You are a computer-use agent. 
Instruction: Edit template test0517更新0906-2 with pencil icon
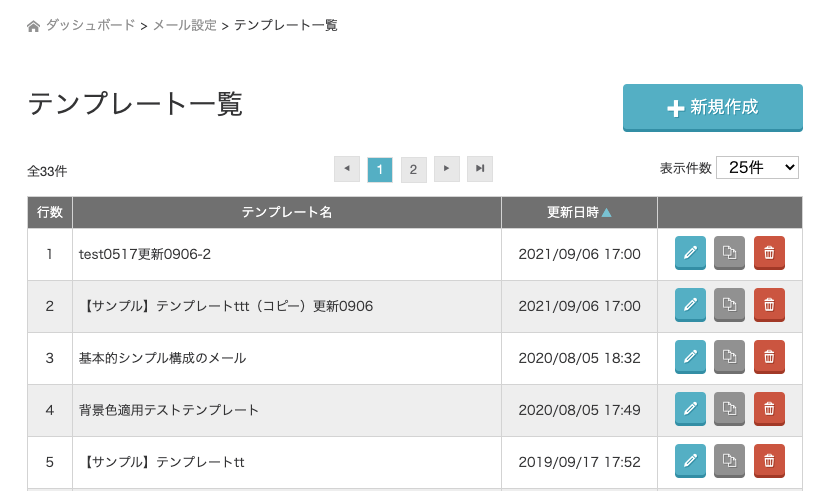(x=690, y=254)
